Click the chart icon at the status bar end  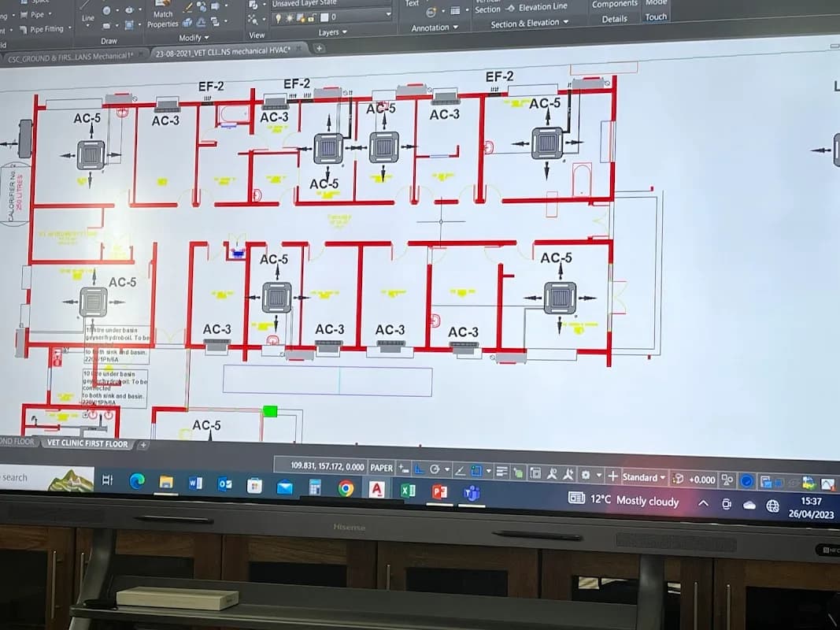[x=828, y=484]
